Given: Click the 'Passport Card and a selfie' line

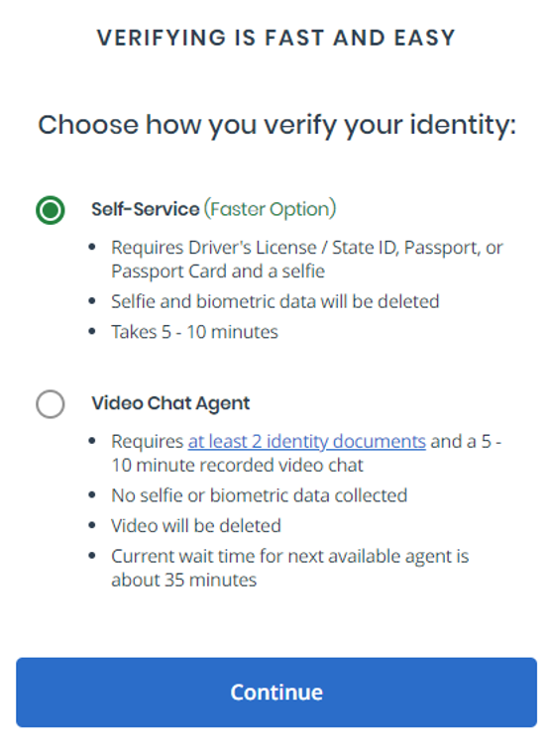Looking at the screenshot, I should pyautogui.click(x=218, y=270).
